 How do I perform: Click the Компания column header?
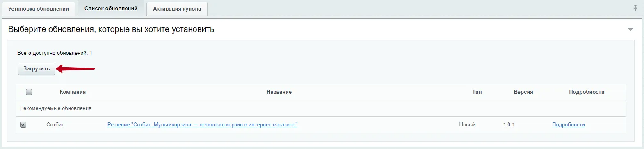[x=73, y=92]
